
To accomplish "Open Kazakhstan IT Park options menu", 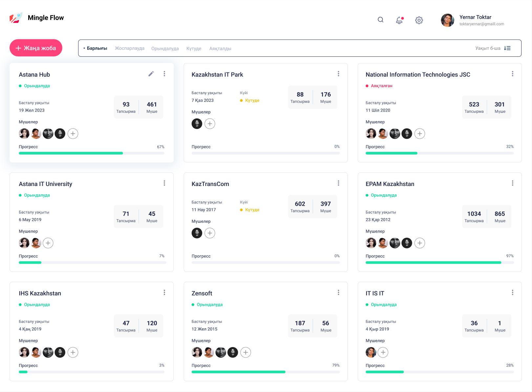I will click(338, 74).
